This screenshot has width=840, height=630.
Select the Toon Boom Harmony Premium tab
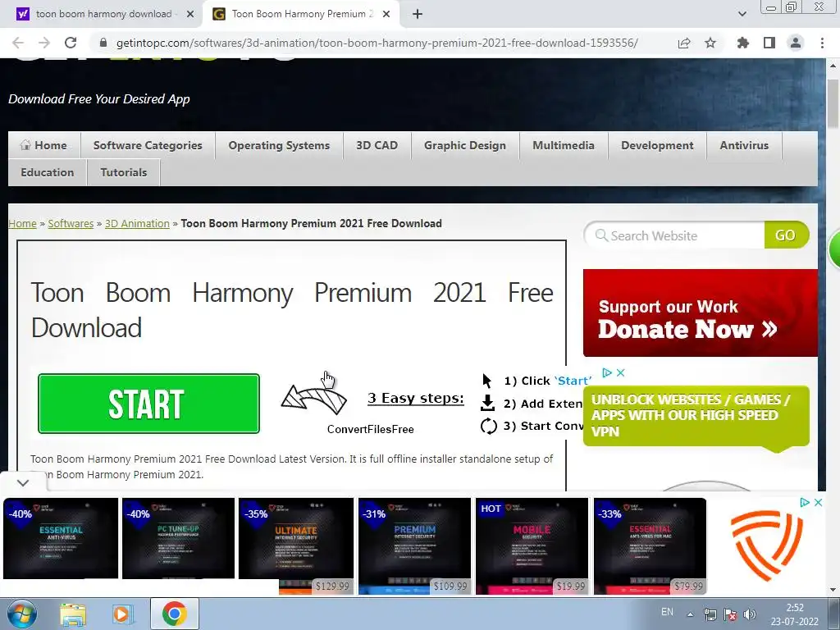click(x=301, y=14)
